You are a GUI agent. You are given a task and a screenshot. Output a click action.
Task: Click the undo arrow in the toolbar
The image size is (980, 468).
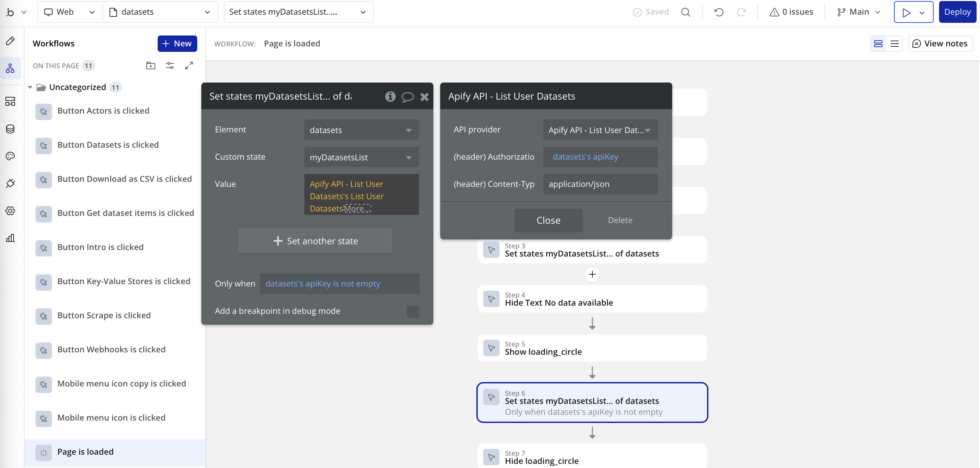coord(719,12)
